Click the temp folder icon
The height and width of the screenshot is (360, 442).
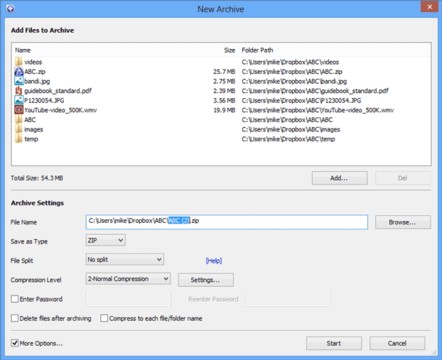[x=19, y=139]
